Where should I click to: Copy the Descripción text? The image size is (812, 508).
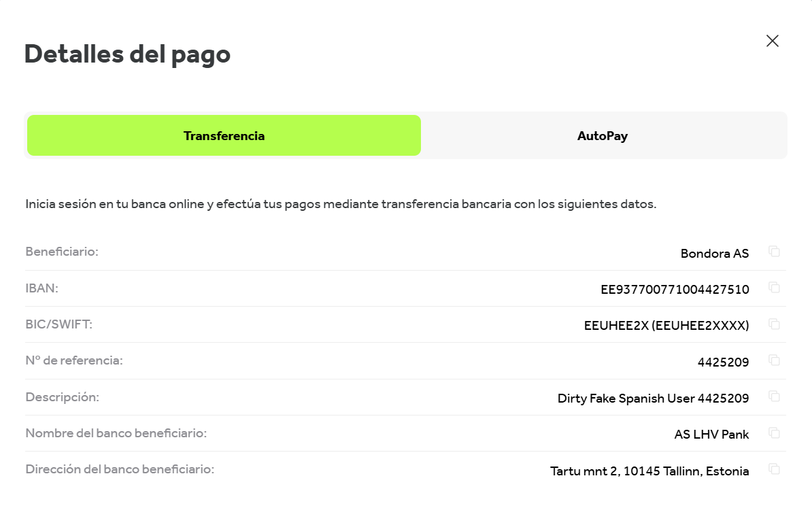pyautogui.click(x=774, y=396)
